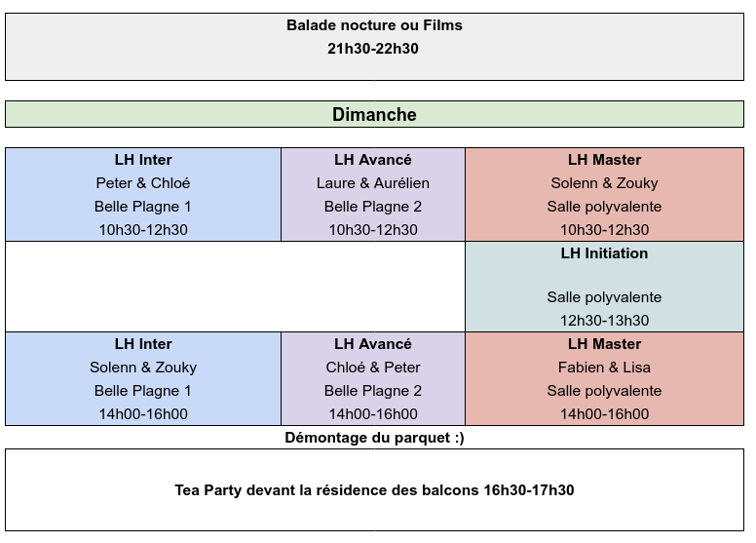Click the 14h00-16h00 time under Fabien & Lisa
The image size is (756, 543).
[604, 414]
